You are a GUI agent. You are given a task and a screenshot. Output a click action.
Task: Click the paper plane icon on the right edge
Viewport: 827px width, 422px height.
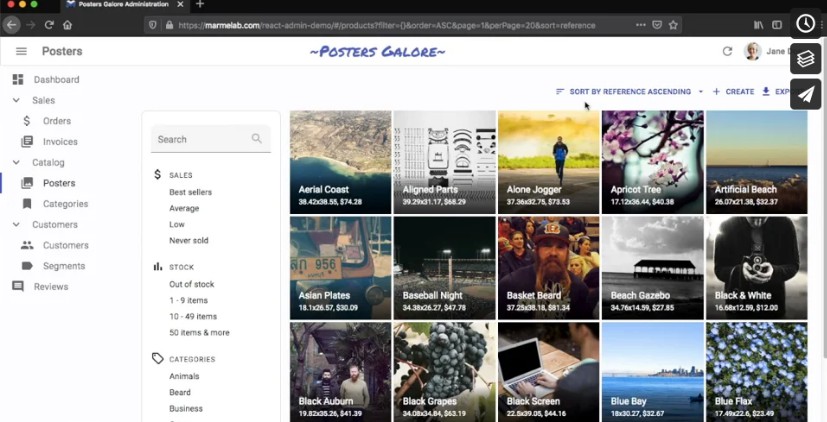pyautogui.click(x=805, y=94)
